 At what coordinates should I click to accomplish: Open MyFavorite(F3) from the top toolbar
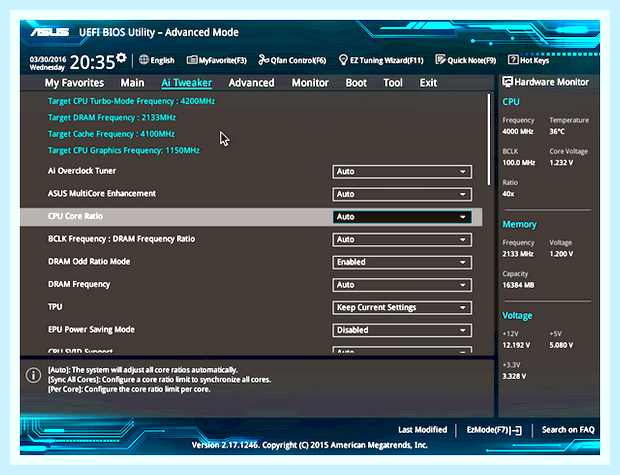[217, 60]
